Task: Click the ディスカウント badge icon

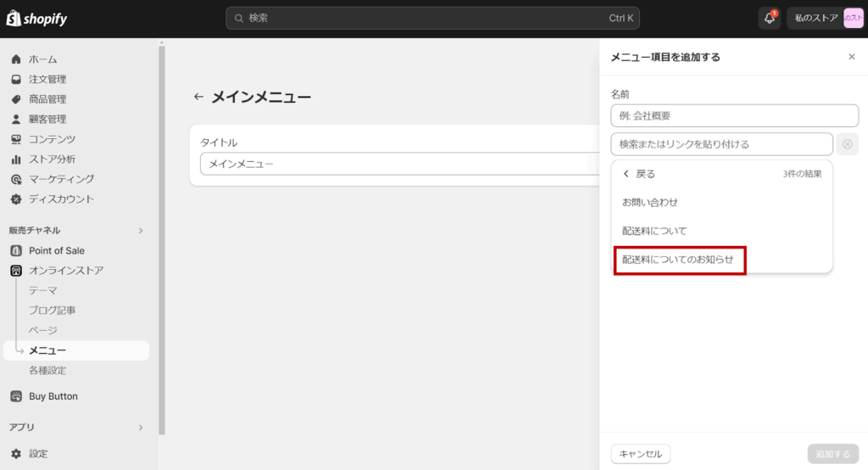Action: click(x=16, y=199)
